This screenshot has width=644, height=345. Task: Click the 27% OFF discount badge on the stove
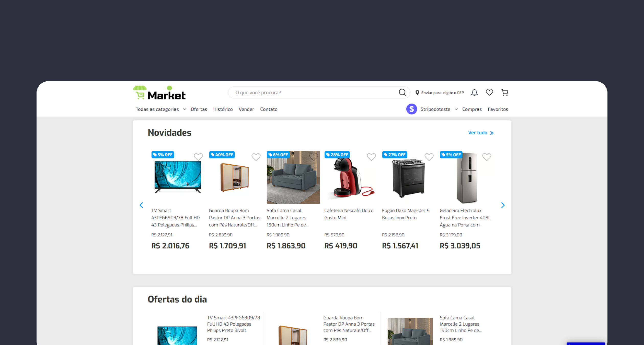point(395,155)
